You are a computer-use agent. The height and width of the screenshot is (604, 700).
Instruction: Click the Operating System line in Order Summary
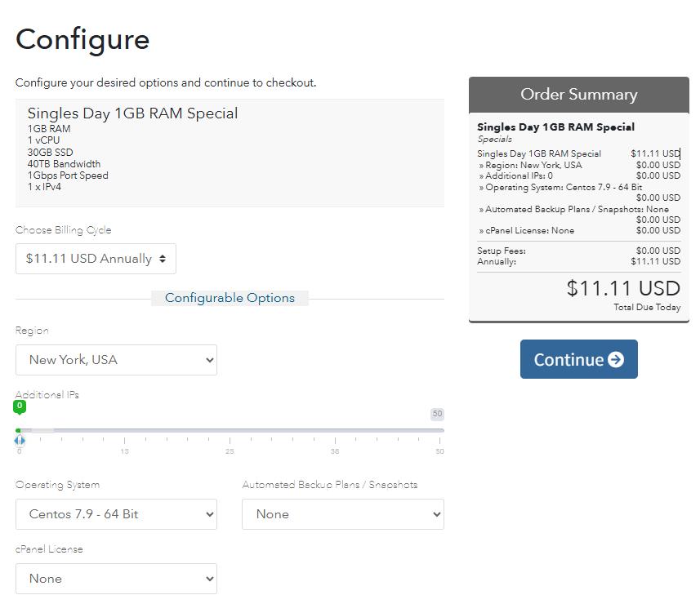564,187
